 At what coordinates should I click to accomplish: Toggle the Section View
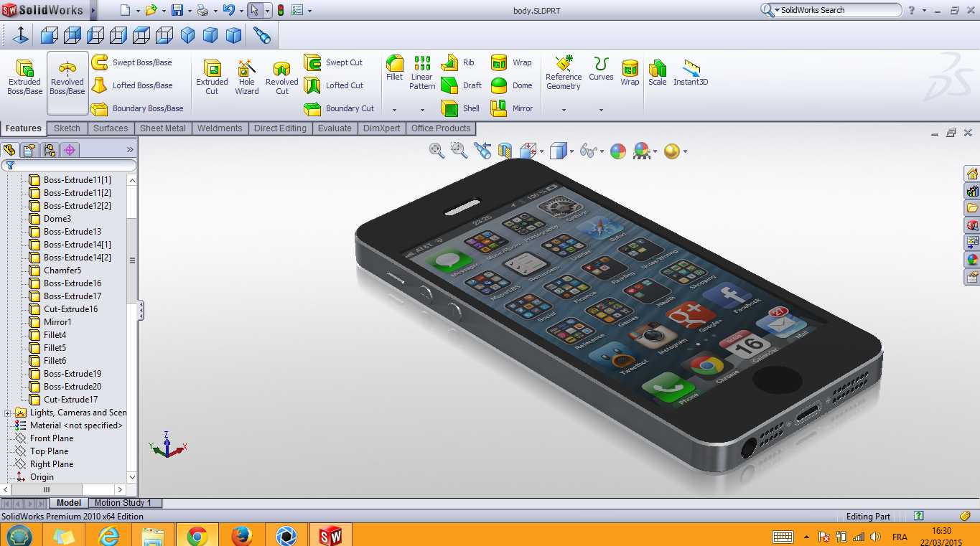pyautogui.click(x=505, y=151)
